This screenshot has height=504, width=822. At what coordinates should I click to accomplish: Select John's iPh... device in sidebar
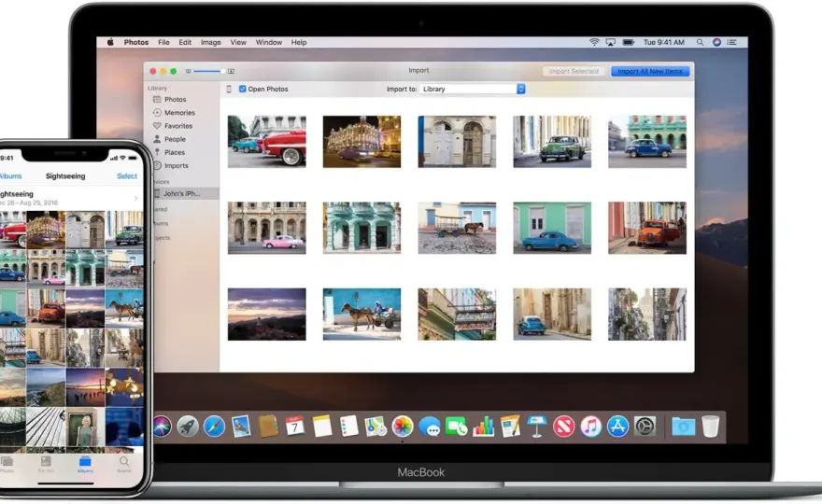181,193
